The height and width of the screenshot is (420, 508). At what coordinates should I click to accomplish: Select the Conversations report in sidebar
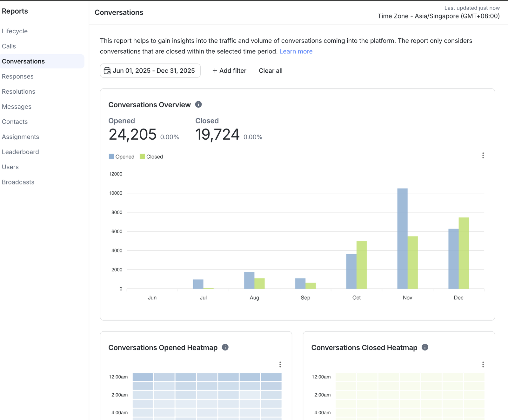pyautogui.click(x=42, y=61)
